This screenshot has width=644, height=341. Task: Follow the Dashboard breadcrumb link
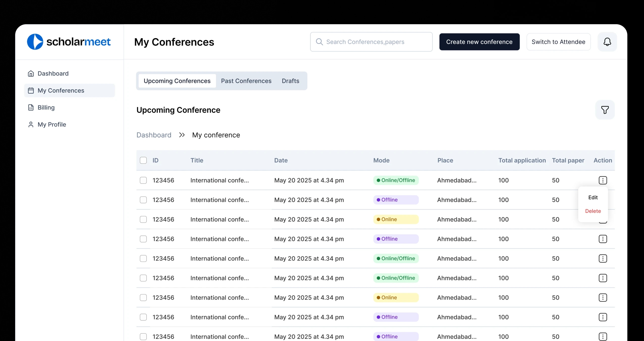click(x=154, y=135)
